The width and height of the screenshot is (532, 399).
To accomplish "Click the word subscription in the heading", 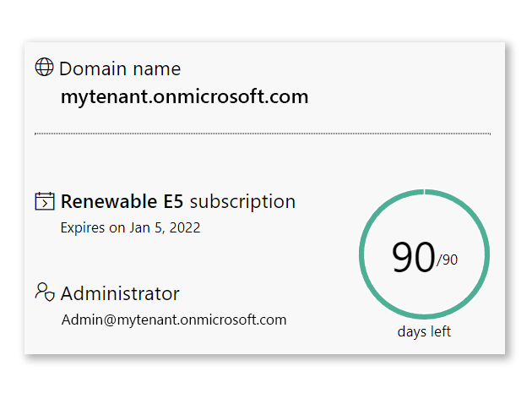I will click(x=242, y=201).
